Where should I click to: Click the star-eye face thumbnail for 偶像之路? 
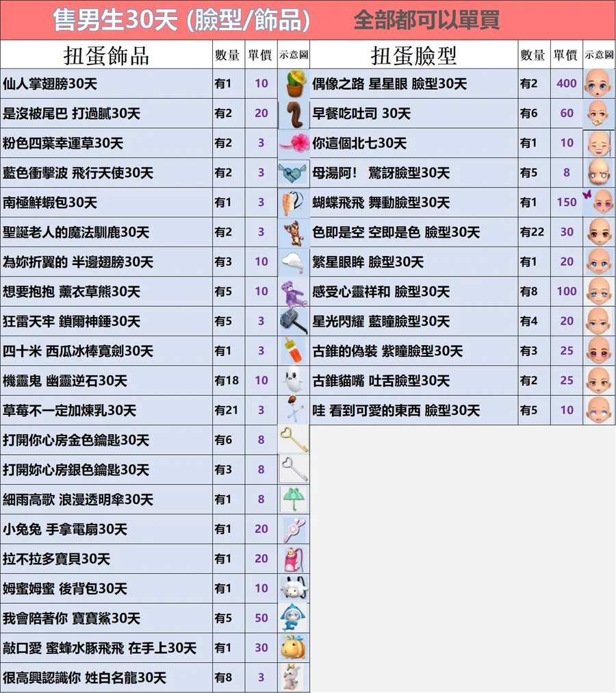point(599,84)
